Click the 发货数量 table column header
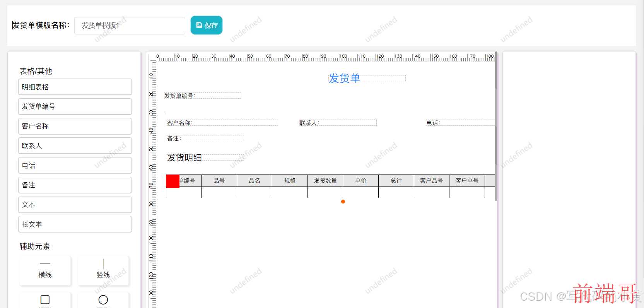 pos(325,181)
